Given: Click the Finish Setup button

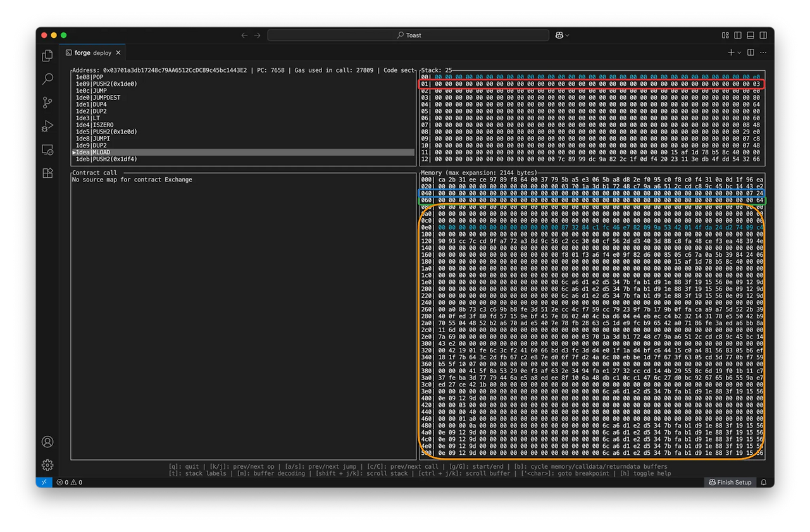Looking at the screenshot, I should 730,482.
